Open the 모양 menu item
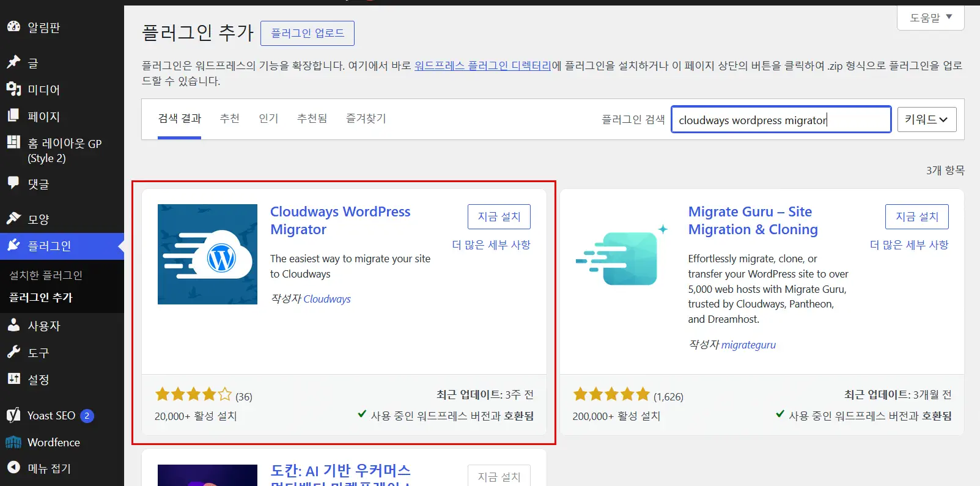Screen dimensions: 980x486 click(62, 219)
